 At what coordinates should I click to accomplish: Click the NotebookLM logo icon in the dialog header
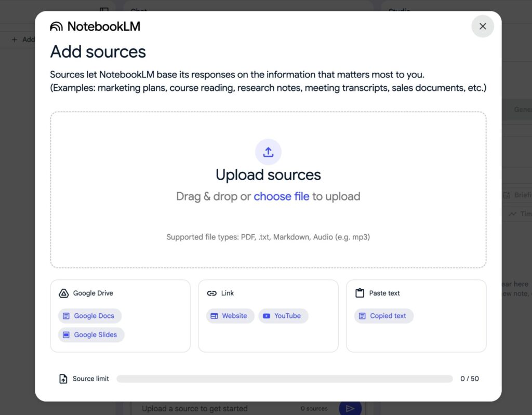[x=56, y=26]
